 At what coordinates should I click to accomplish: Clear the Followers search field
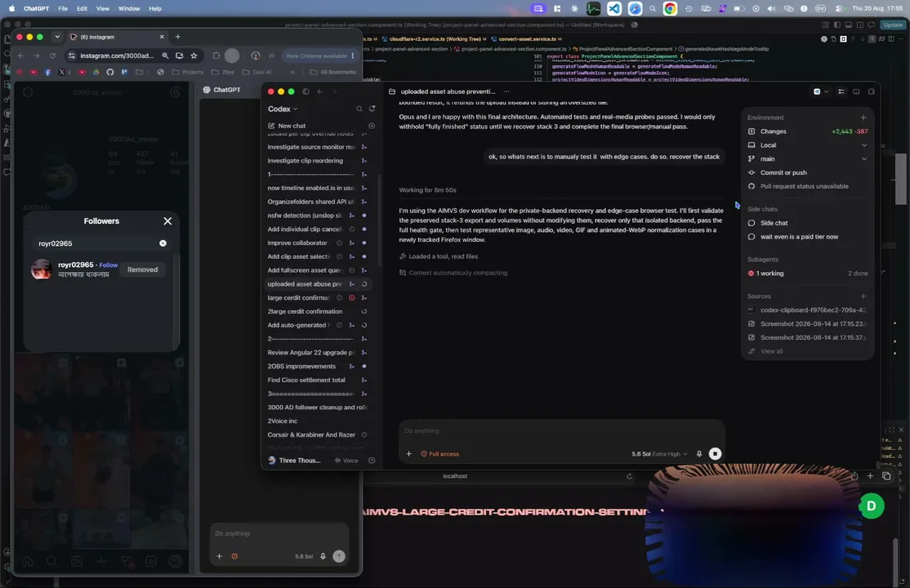pyautogui.click(x=163, y=243)
